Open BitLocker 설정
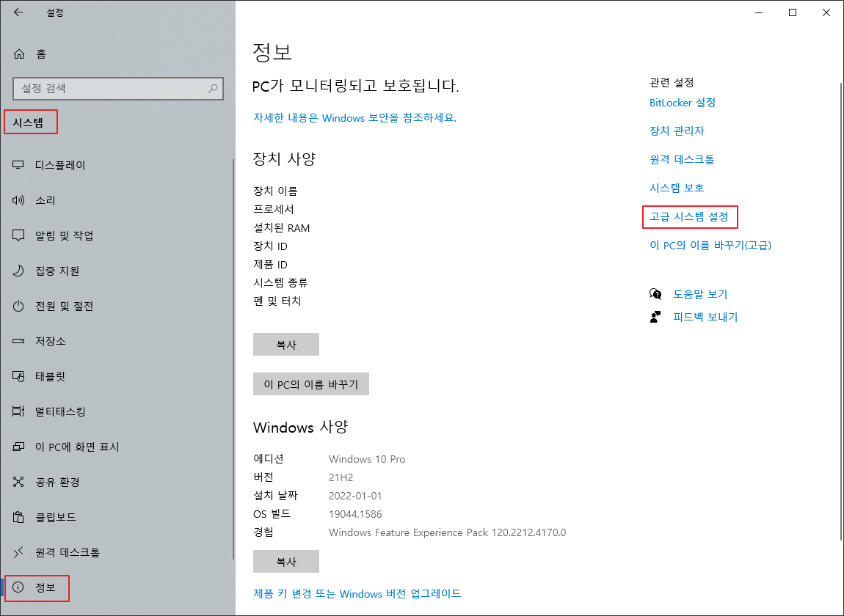 tap(683, 102)
